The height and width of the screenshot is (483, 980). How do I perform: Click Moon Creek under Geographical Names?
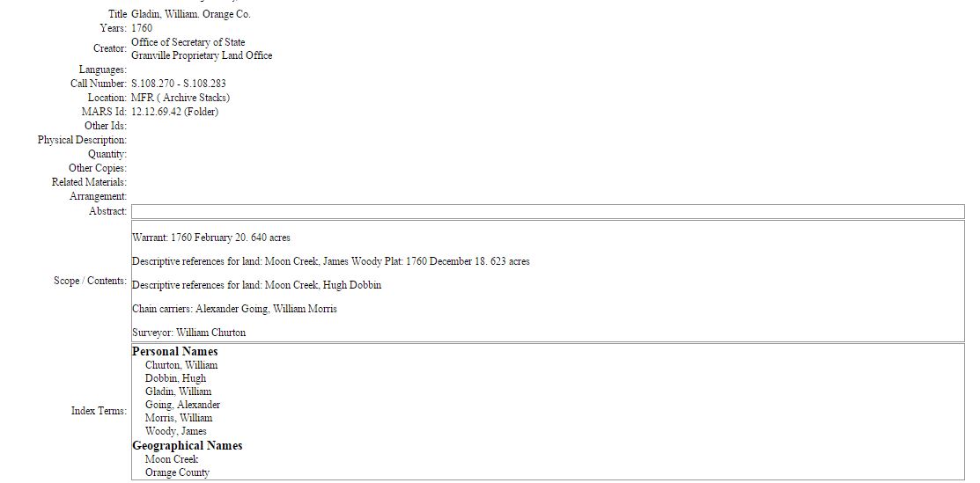tap(172, 459)
